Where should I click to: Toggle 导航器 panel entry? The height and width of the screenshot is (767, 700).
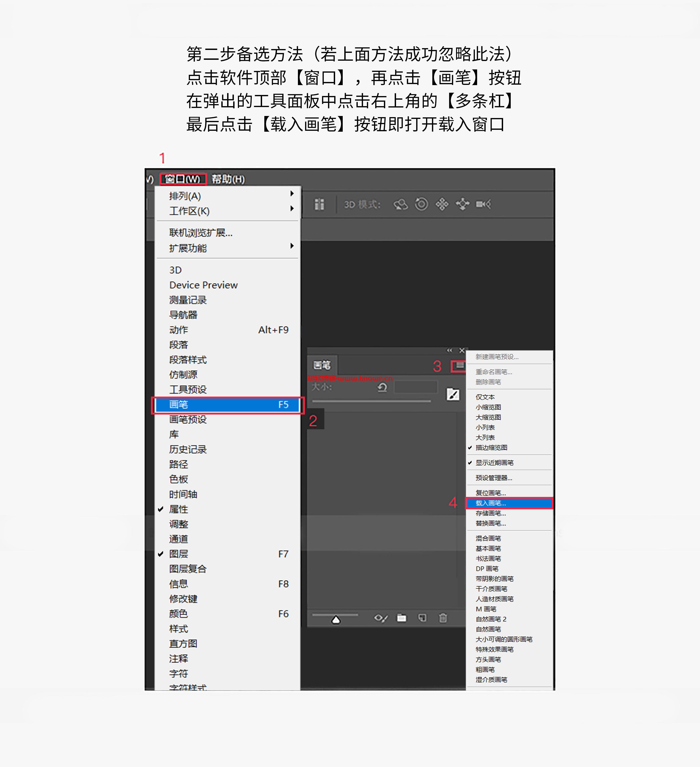(228, 315)
